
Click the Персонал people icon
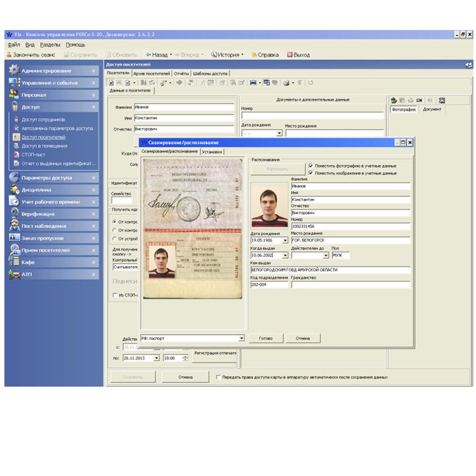pyautogui.click(x=14, y=94)
